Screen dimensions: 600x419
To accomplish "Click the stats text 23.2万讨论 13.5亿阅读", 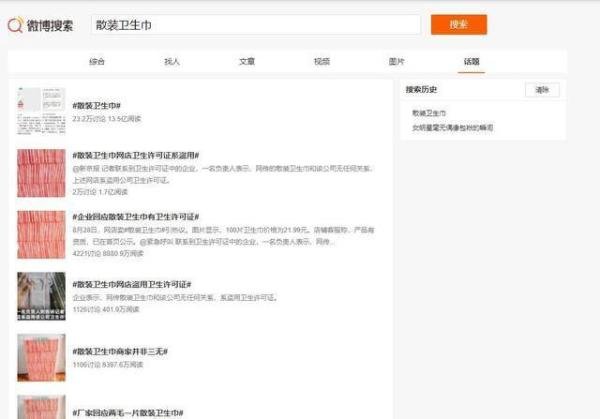I will click(x=107, y=119).
